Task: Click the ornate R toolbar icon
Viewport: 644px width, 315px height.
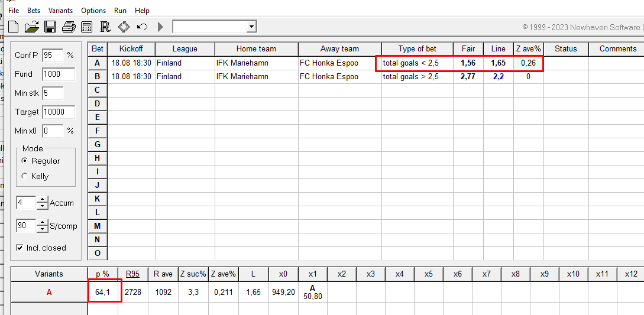Action: [105, 27]
